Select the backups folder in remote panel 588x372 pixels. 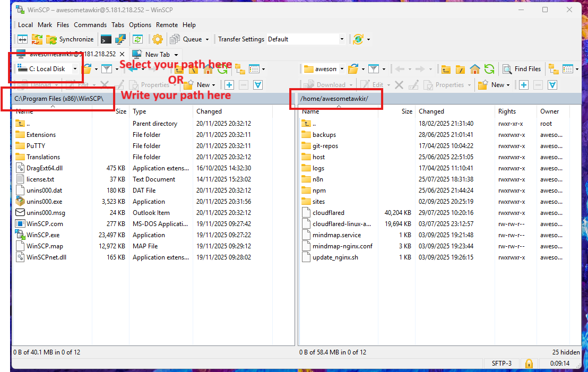pyautogui.click(x=324, y=135)
